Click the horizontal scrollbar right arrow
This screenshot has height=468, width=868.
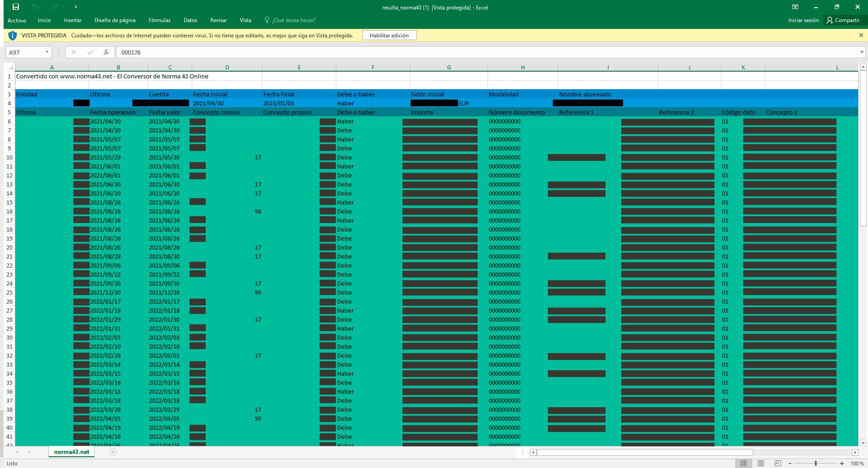pyautogui.click(x=855, y=452)
